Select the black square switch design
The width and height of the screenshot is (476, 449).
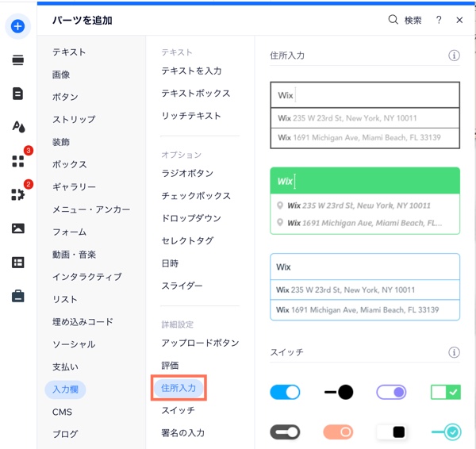click(391, 432)
